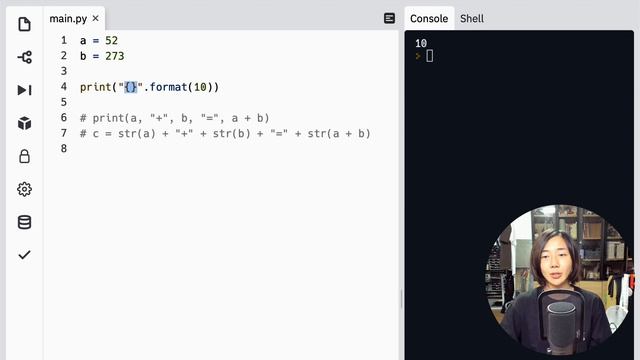Open the Version control icon
The width and height of the screenshot is (640, 360).
click(x=24, y=57)
